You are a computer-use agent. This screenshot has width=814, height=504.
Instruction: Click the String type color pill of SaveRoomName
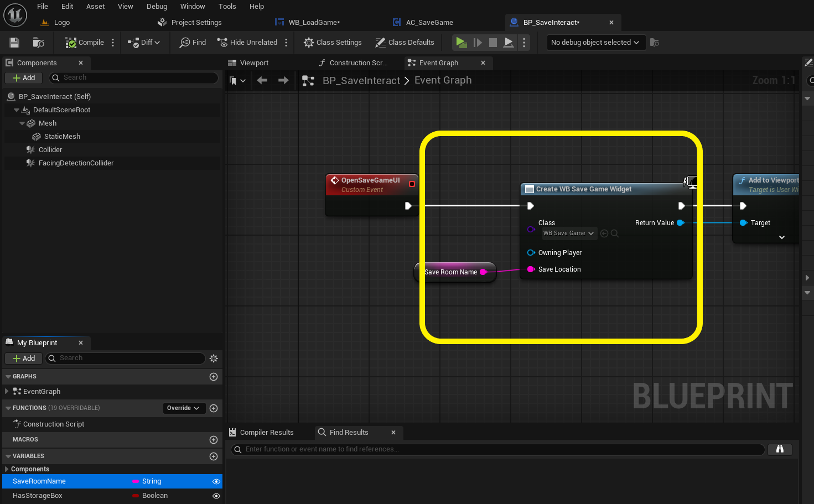click(x=136, y=482)
